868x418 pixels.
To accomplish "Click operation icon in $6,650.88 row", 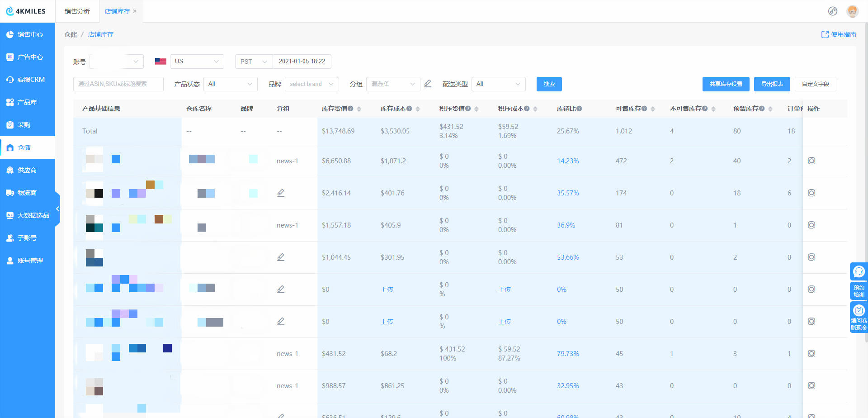I will [811, 161].
